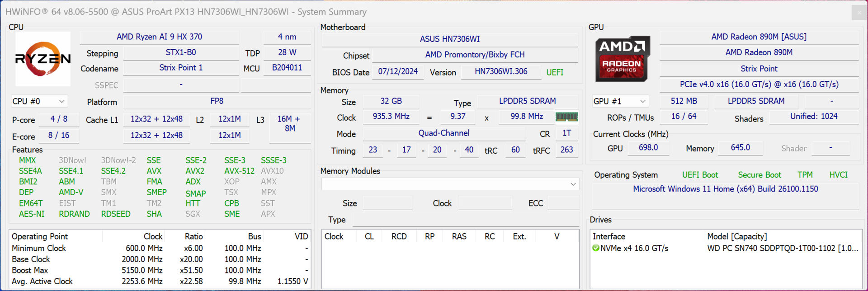Screen dimensions: 868x291
Task: Click the Ryzen CPU logo
Action: (43, 59)
